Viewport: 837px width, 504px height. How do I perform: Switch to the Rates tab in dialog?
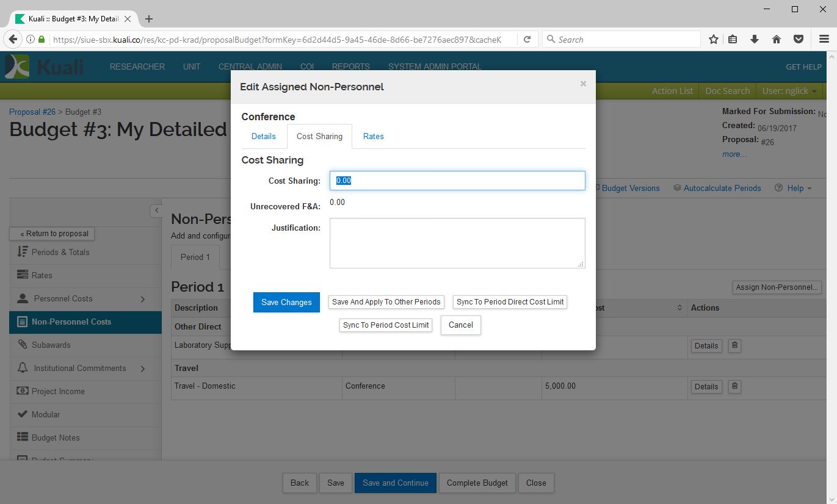373,137
